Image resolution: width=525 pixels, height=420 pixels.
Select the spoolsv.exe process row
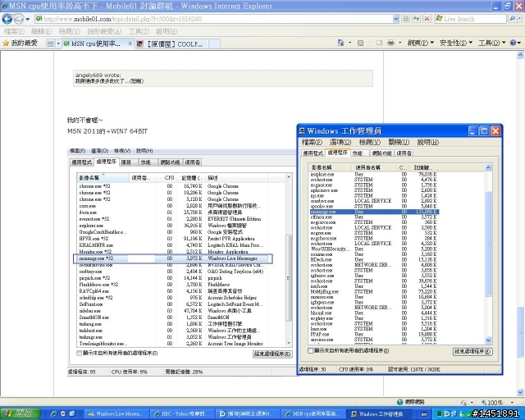coord(374,207)
